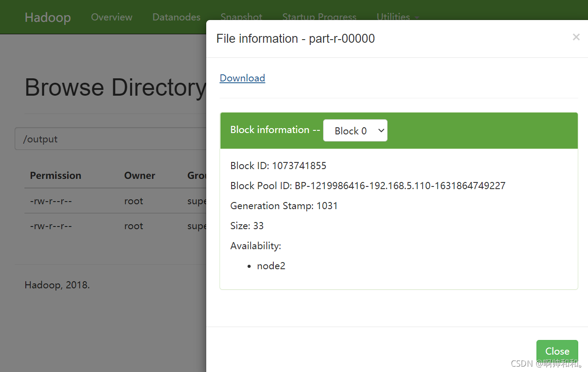This screenshot has height=372, width=588.
Task: Click the Hadoop brand logo text
Action: (48, 17)
